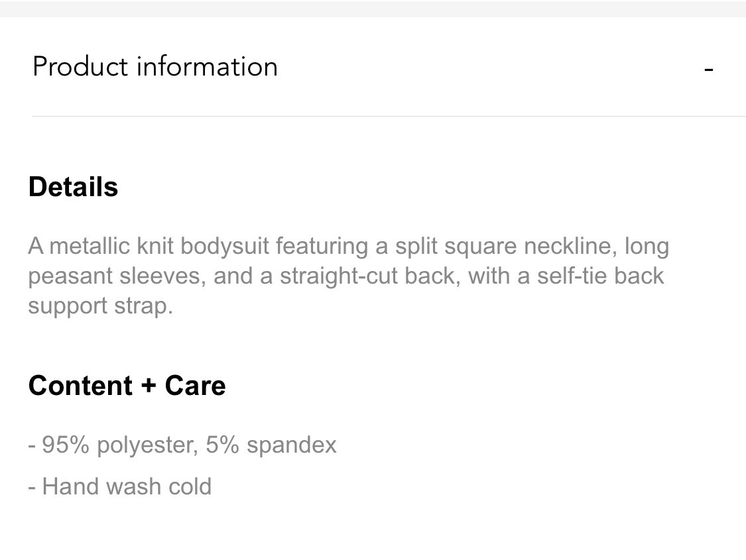
Task: Click the phrase 'straight-cut back'
Action: coord(370,276)
